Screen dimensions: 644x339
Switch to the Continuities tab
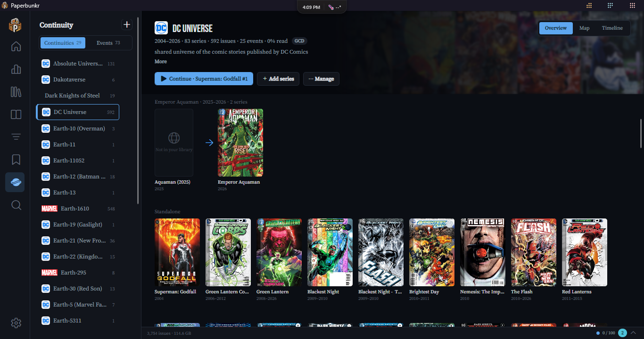coord(63,43)
